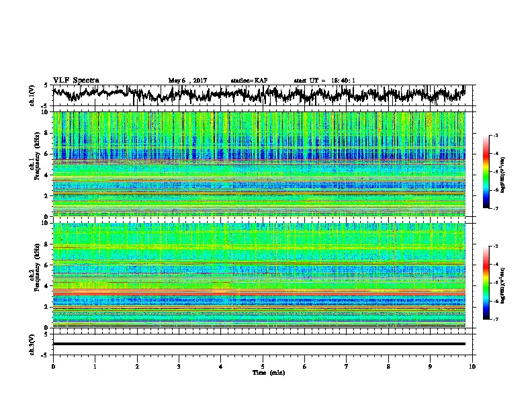The image size is (532, 411).
Task: Click the "0" time axis tick label
Action: [x=53, y=366]
